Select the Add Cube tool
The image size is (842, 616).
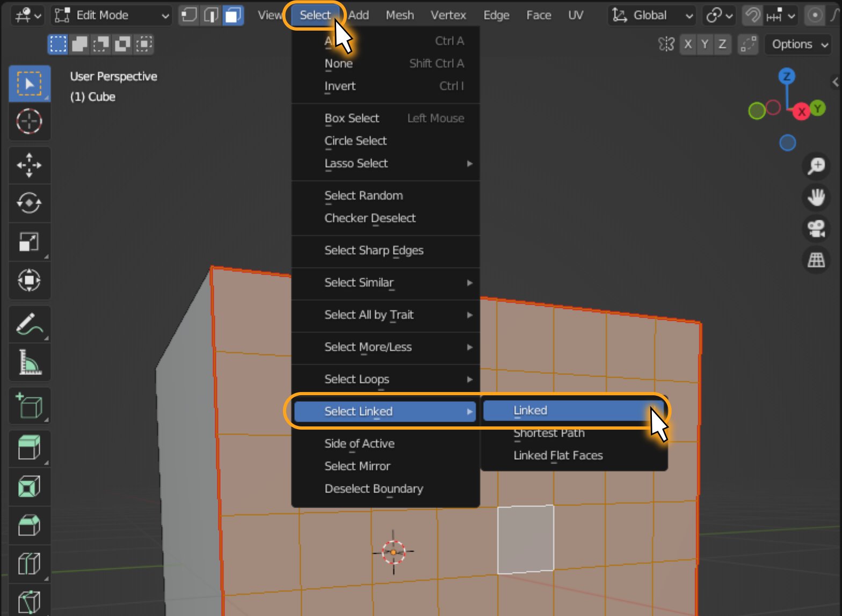(29, 405)
